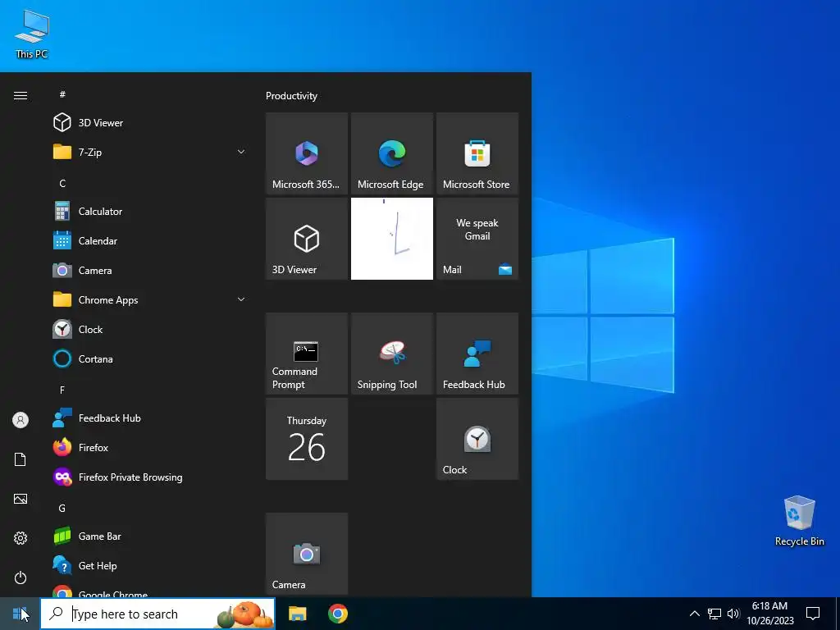Click the Productivity group title
The width and height of the screenshot is (840, 630).
click(x=291, y=96)
